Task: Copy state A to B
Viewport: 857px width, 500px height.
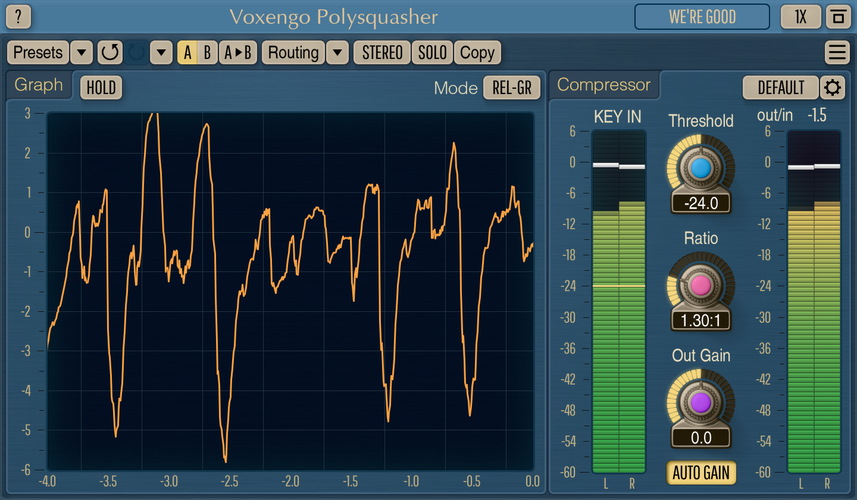Action: click(x=238, y=52)
